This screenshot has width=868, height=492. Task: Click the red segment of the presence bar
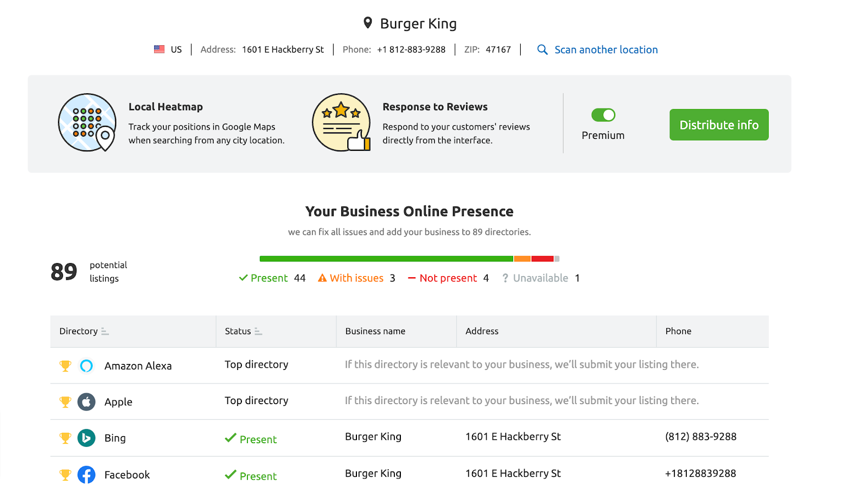(542, 259)
